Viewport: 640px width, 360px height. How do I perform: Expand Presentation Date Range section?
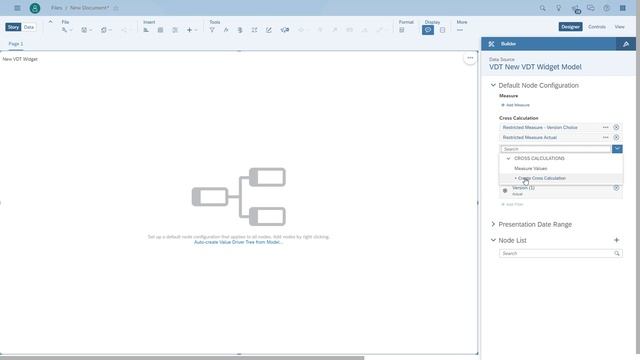click(493, 224)
